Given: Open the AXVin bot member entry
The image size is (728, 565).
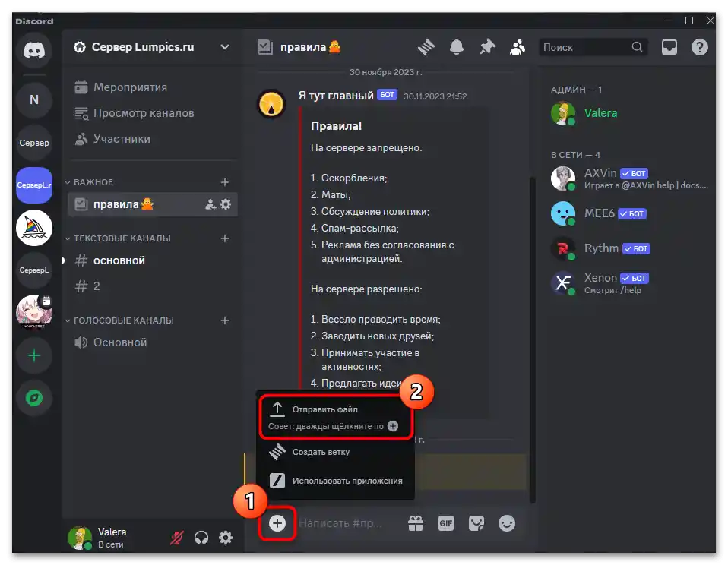Looking at the screenshot, I should pos(629,178).
